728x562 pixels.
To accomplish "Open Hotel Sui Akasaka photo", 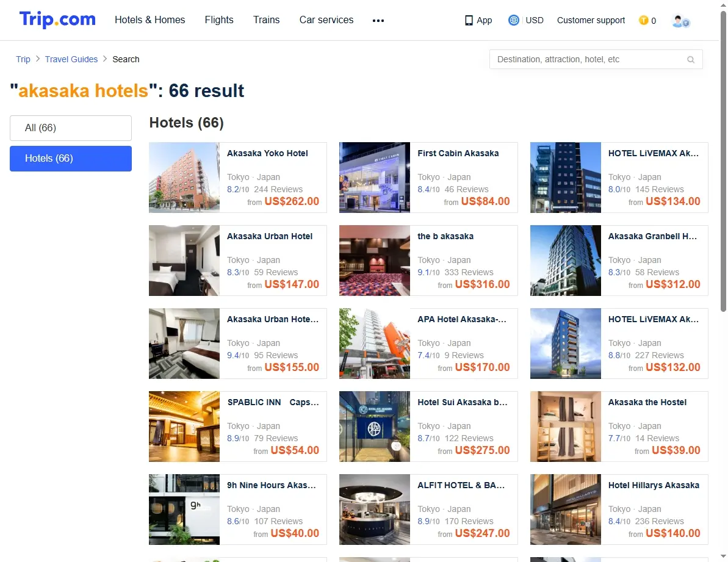I will pos(375,427).
